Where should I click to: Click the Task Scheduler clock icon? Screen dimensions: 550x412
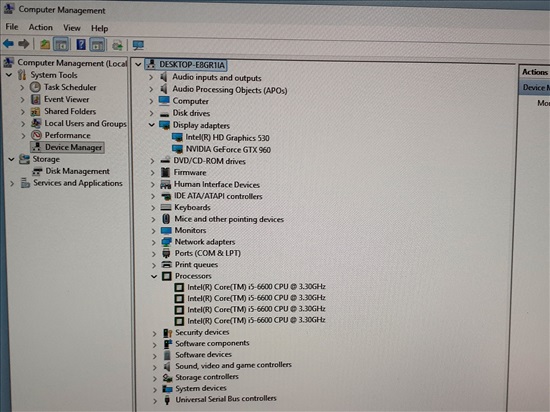(x=35, y=87)
